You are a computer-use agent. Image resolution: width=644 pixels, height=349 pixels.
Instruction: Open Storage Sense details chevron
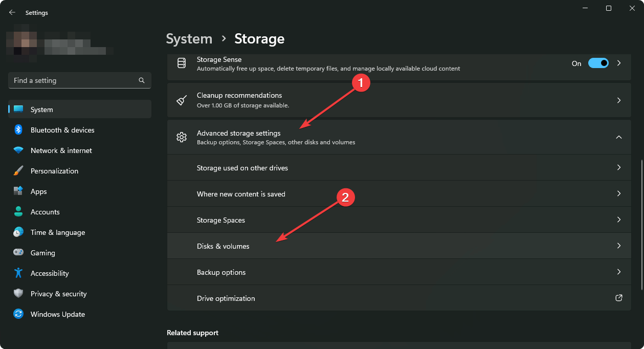point(619,63)
